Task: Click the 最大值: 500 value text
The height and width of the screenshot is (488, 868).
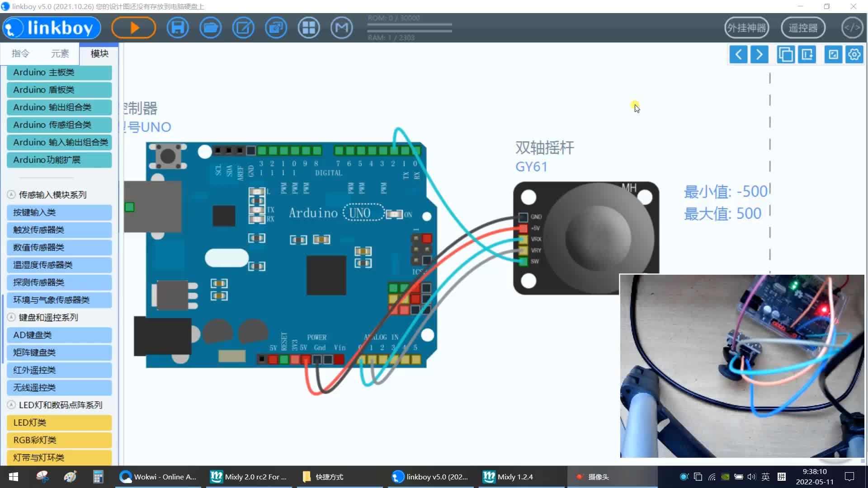Action: point(722,213)
